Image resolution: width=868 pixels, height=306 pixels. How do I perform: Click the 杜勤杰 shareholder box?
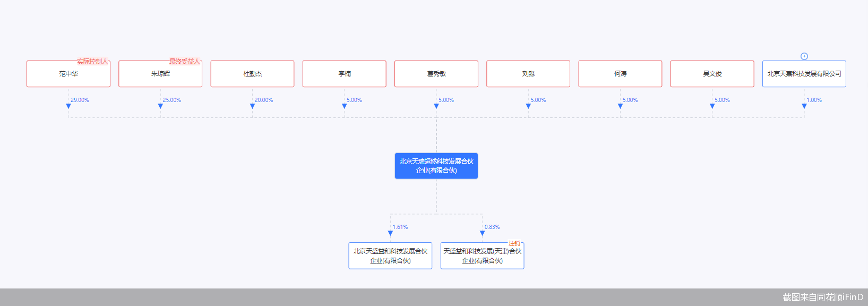[252, 74]
